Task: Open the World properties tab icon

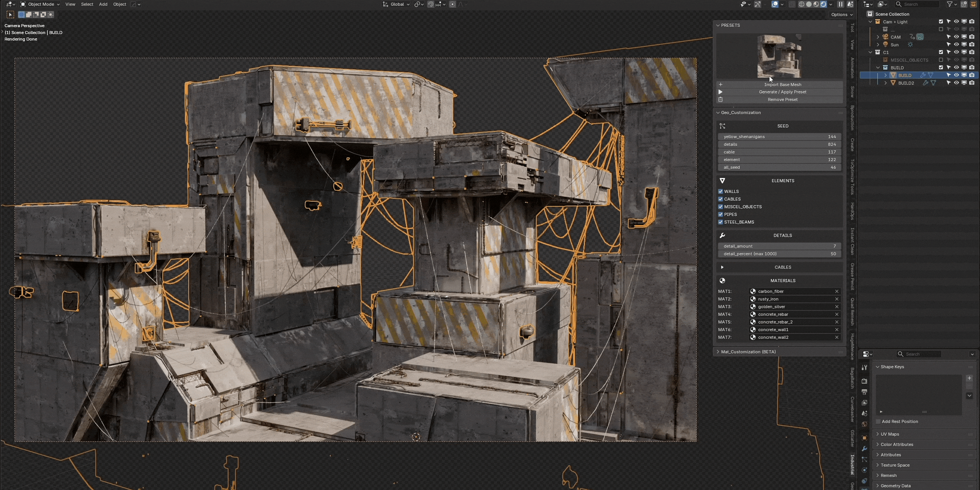Action: point(864,424)
